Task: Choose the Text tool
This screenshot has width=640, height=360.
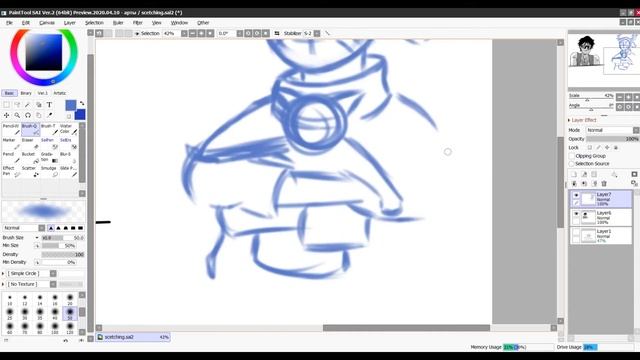Action: 49,105
